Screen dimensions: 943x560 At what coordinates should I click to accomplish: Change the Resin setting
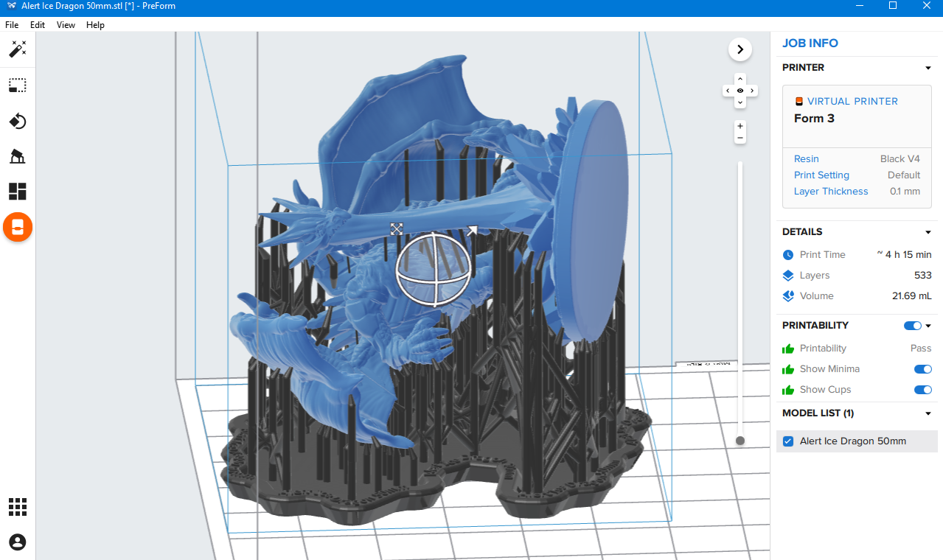coord(807,159)
